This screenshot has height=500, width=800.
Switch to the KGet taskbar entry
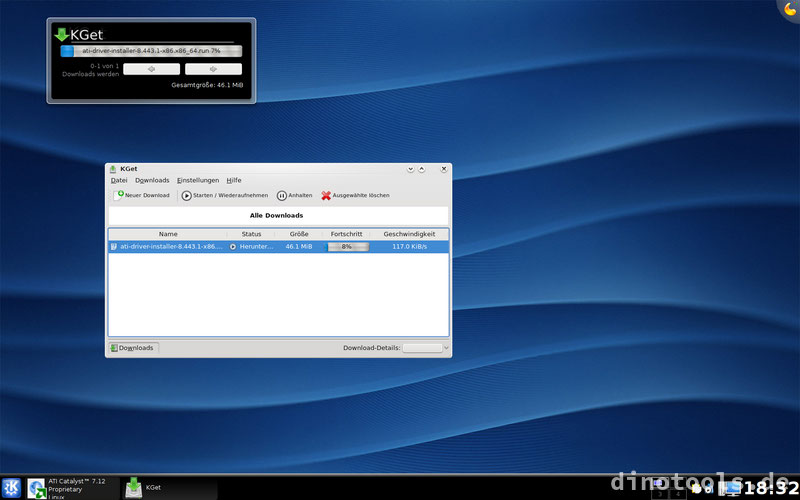point(169,488)
